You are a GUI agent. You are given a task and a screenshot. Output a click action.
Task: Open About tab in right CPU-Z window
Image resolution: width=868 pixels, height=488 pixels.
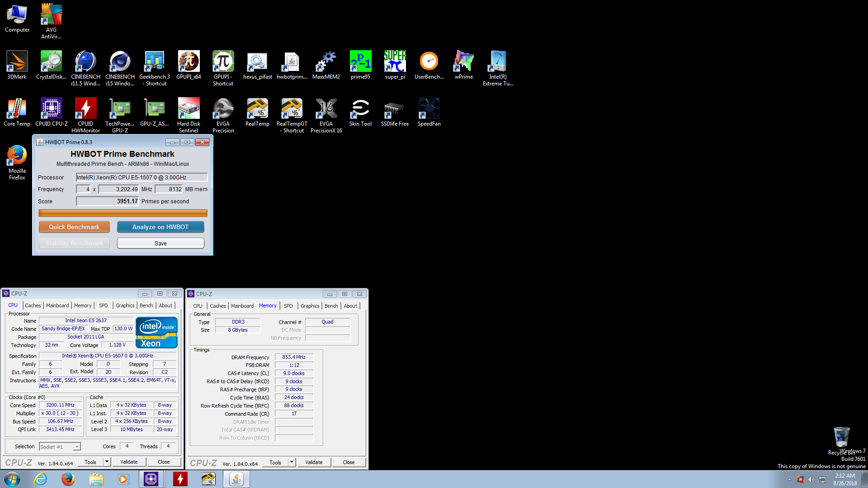350,306
